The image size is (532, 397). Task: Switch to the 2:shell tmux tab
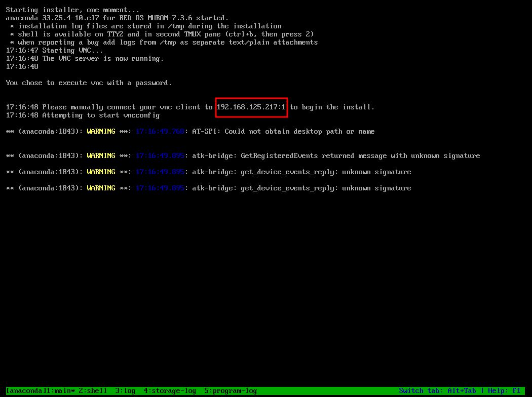[x=93, y=391]
